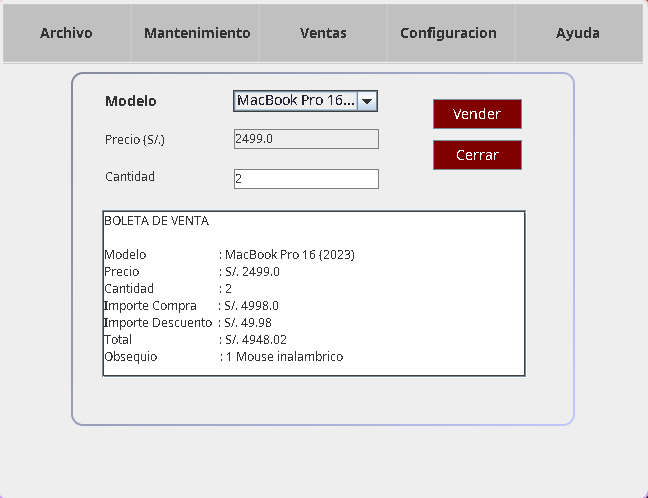Image resolution: width=648 pixels, height=498 pixels.
Task: Open the Ventas menu
Action: (323, 33)
